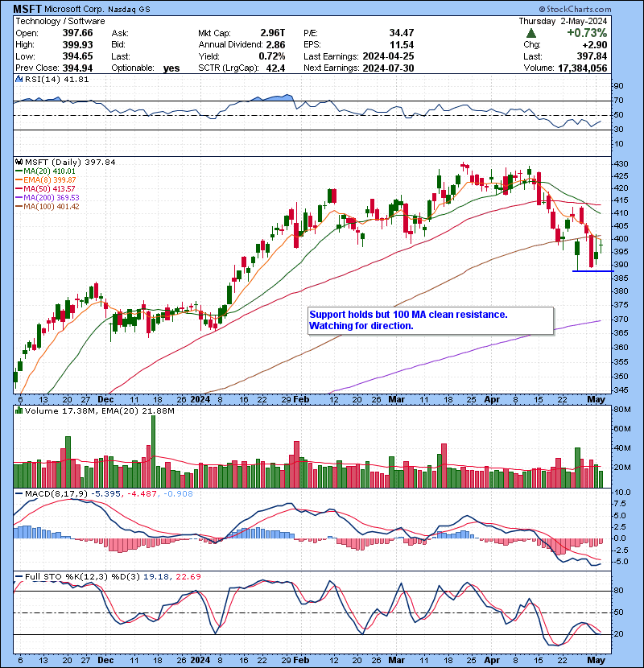Click the May label on bottom date axis
Screen dimensions: 644x668
coord(596,660)
